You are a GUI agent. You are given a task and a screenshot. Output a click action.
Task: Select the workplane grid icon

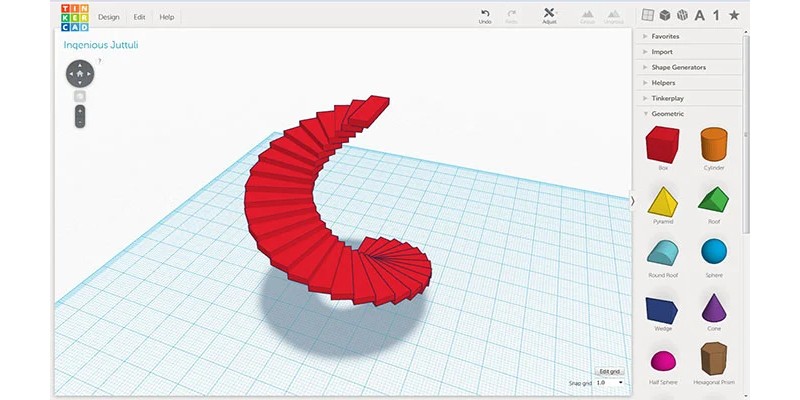(647, 15)
